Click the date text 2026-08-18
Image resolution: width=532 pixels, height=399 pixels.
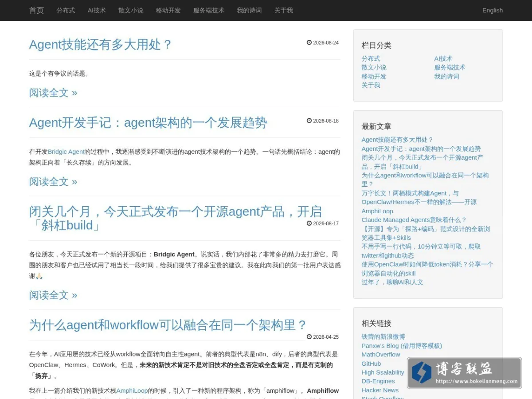pos(326,121)
